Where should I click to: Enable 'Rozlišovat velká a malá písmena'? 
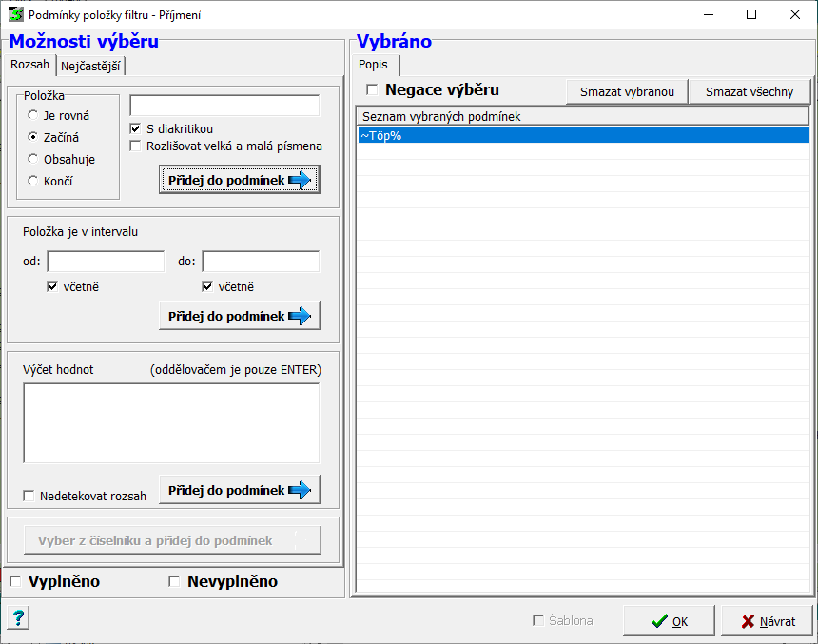tap(136, 146)
